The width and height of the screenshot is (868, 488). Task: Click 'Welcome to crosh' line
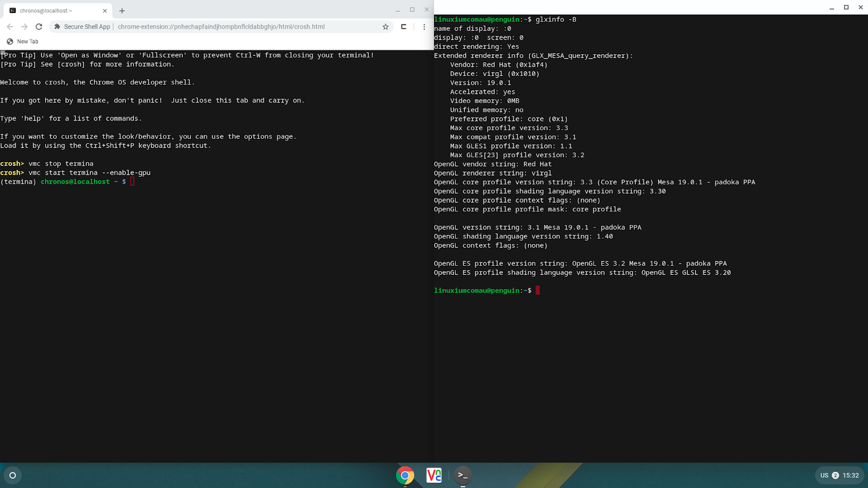click(98, 82)
